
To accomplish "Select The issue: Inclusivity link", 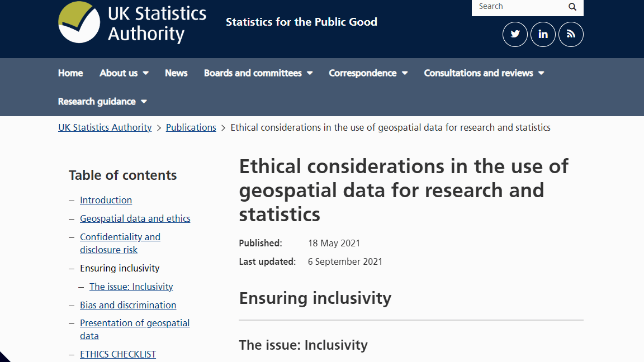I will (131, 287).
